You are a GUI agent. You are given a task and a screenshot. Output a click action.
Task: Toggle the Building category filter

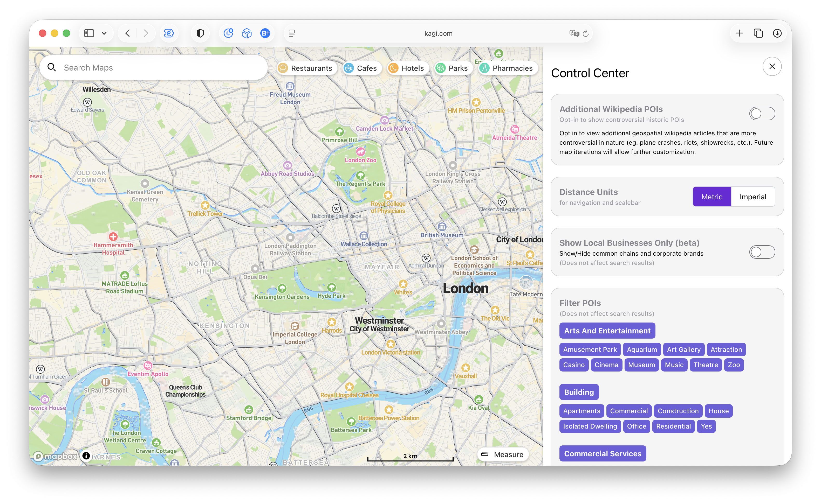[579, 392]
